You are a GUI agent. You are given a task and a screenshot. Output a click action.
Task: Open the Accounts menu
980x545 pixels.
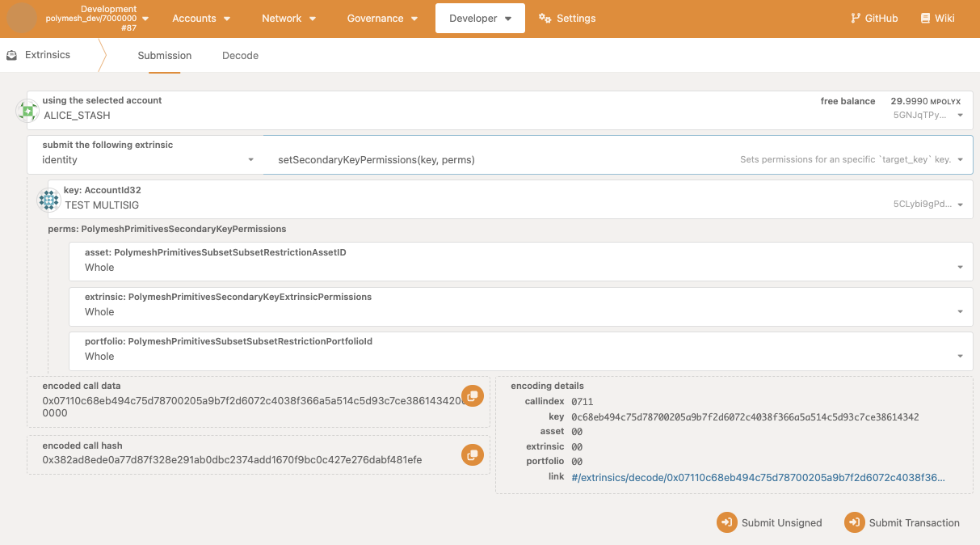[x=201, y=18]
